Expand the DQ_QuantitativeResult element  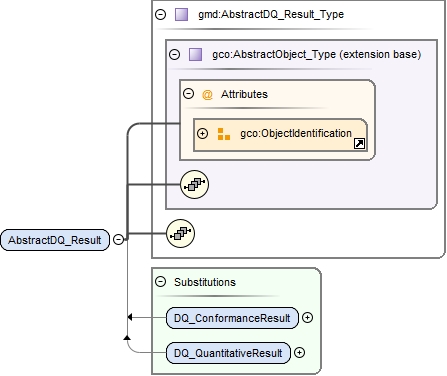coord(299,353)
